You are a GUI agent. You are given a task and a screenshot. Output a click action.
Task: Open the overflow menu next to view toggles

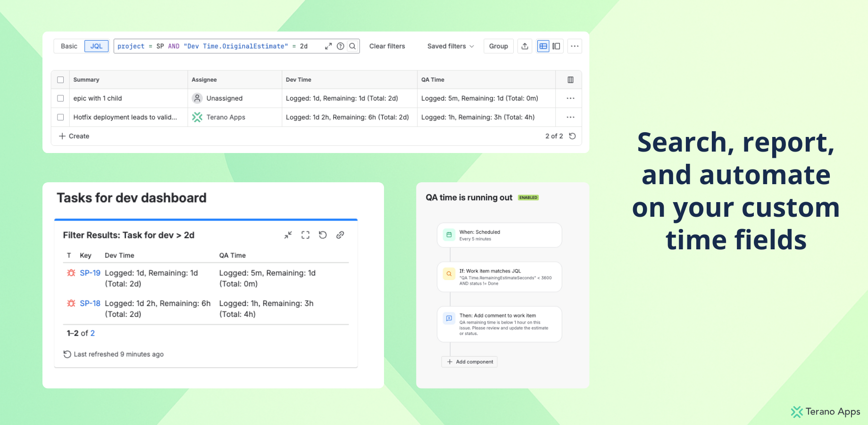pos(575,46)
